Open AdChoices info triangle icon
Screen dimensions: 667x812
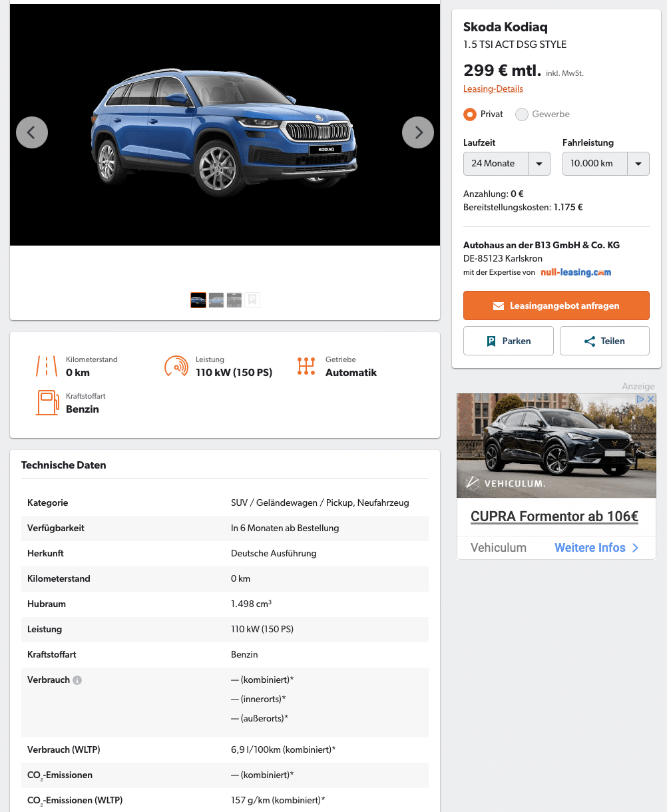[x=641, y=399]
